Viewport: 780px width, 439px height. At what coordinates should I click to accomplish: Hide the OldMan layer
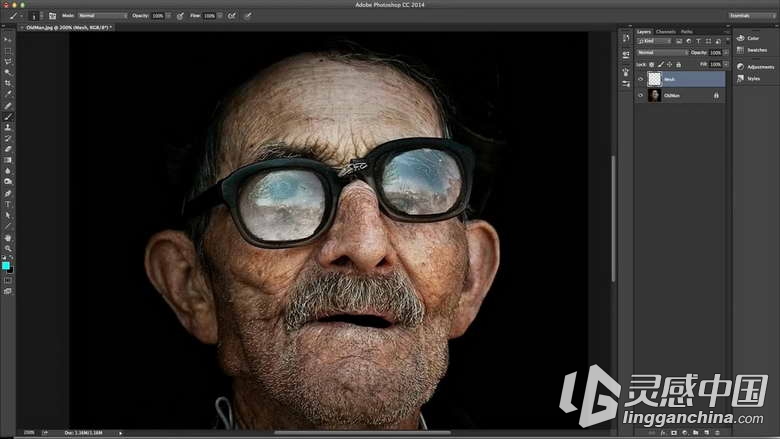click(641, 95)
